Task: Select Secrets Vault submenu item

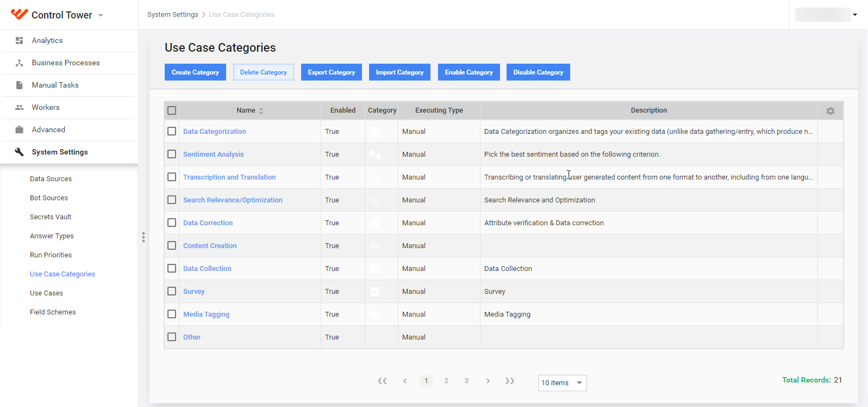Action: coord(51,217)
